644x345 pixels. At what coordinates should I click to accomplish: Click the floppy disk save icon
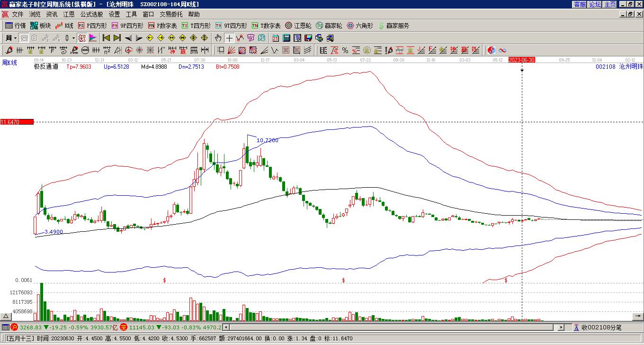308,38
